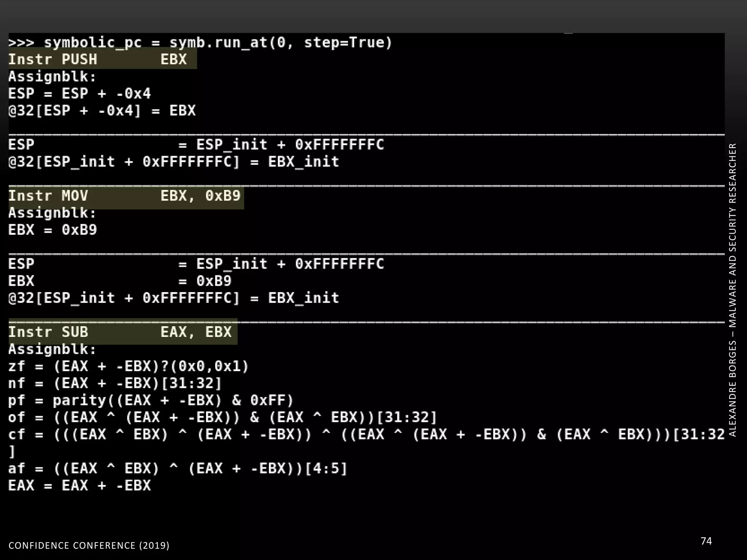Click the ESP = ESP + -0x4 line
This screenshot has height=560, width=747.
(x=80, y=94)
